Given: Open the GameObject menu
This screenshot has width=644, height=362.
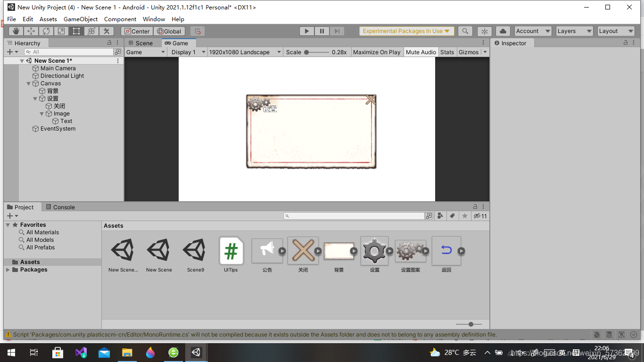Looking at the screenshot, I should [81, 19].
